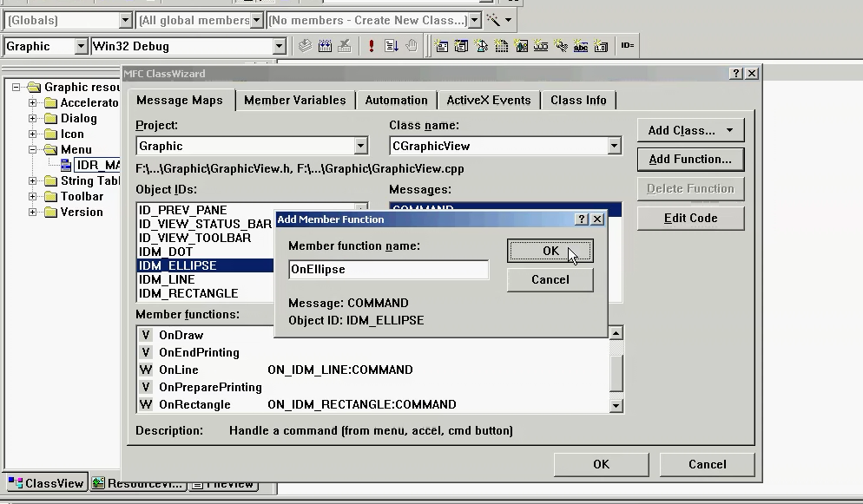Click the ClassView tab icon
The image size is (863, 504).
16,482
